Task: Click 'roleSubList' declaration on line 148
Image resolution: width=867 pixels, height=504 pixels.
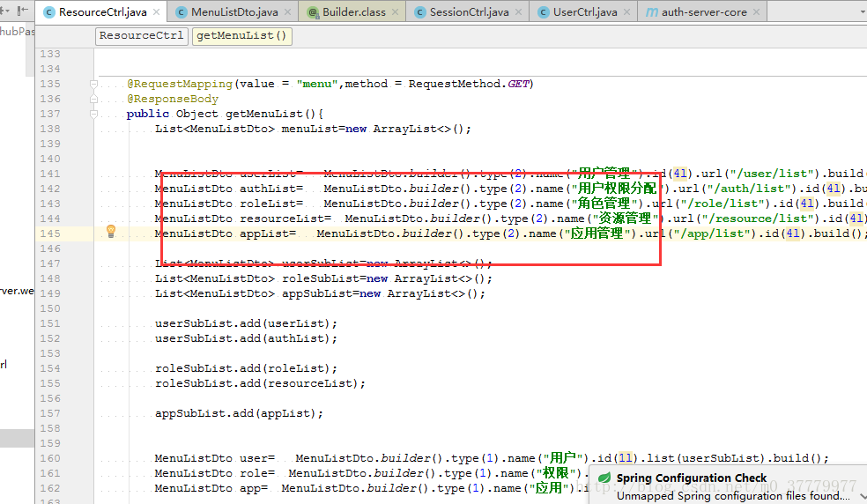Action: click(x=320, y=278)
